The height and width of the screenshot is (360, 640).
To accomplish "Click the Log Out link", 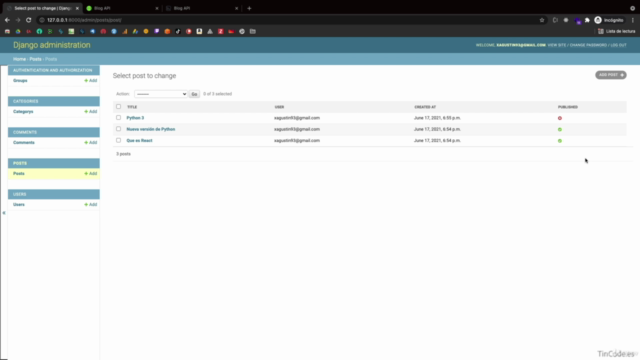I will [x=618, y=45].
